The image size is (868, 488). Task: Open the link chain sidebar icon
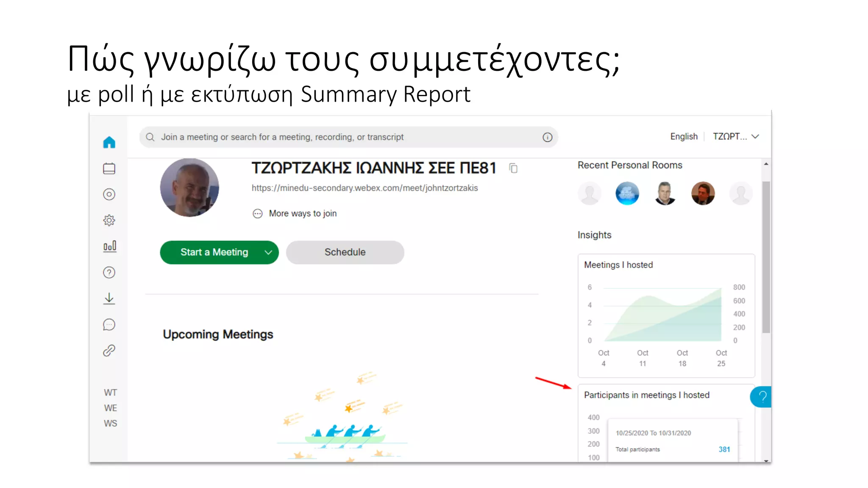click(x=109, y=351)
